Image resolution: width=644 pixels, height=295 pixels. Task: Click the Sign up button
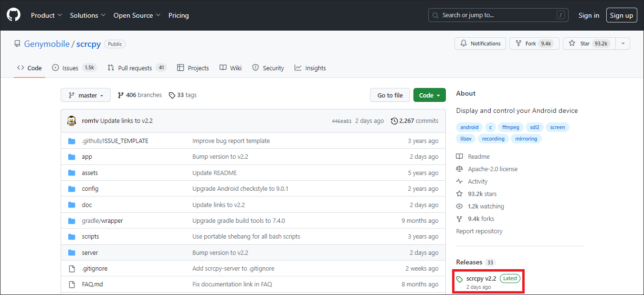point(621,15)
